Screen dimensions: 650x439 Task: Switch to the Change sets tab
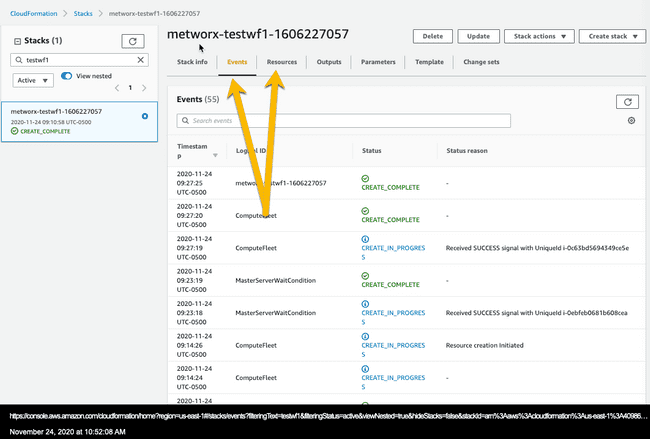481,62
